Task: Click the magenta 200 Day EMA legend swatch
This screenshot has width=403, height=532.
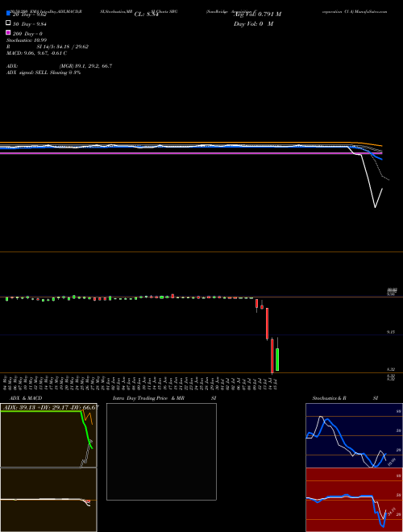Action: [x=8, y=32]
